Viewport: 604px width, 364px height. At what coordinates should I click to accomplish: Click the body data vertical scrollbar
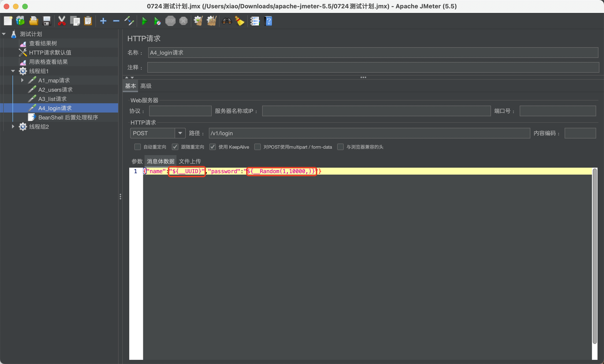[595, 255]
